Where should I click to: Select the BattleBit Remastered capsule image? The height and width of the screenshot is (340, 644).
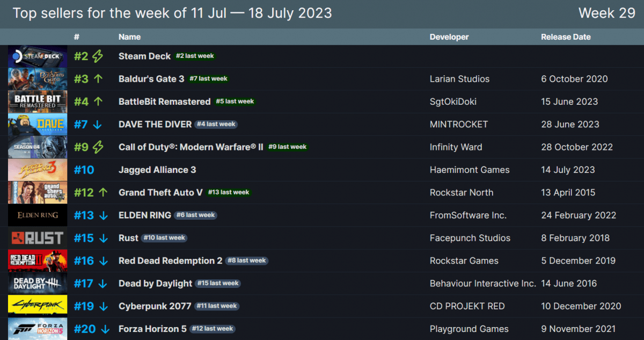(x=38, y=102)
